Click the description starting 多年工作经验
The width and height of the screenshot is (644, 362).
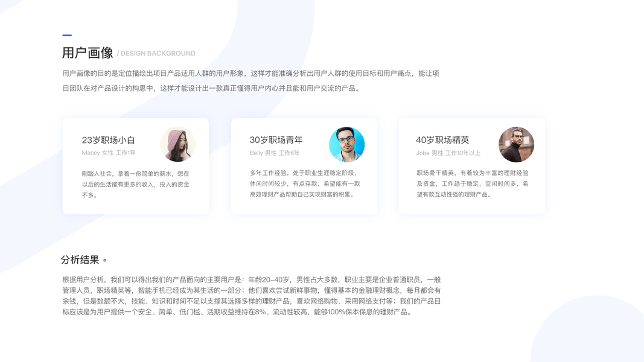[305, 183]
